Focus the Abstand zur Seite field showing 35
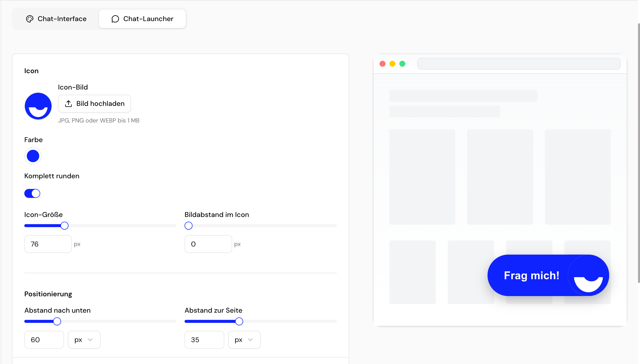 (x=204, y=340)
